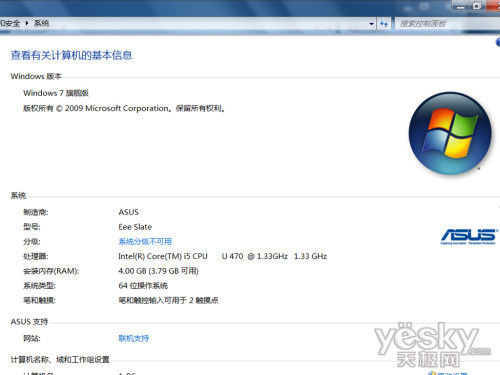Click the 处理器: label

point(36,256)
